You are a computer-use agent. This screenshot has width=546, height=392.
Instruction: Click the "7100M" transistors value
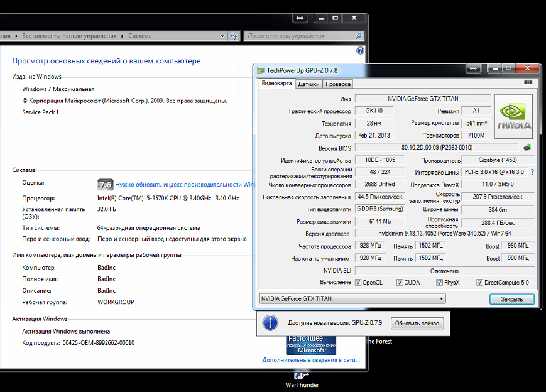(476, 136)
